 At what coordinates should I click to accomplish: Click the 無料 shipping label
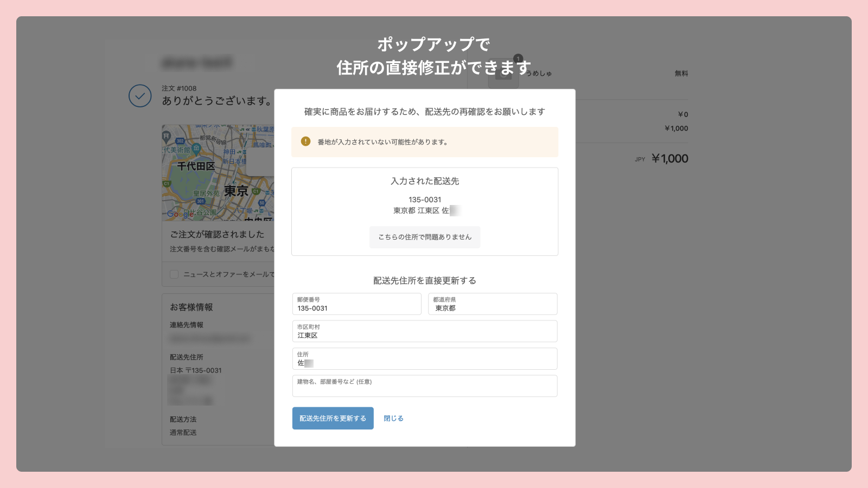click(681, 73)
